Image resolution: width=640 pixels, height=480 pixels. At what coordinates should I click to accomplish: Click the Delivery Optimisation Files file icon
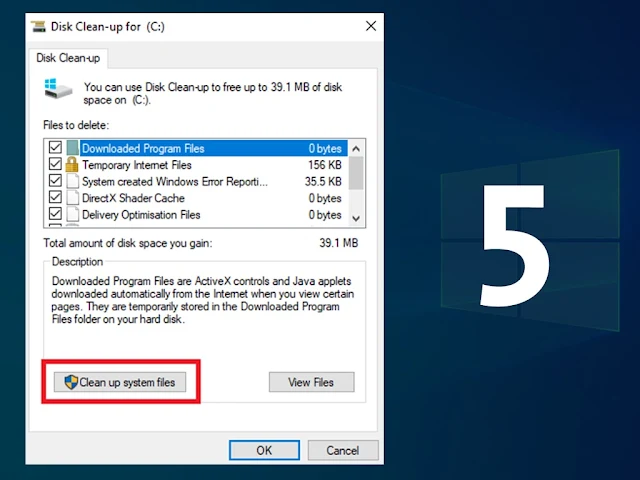pos(73,215)
